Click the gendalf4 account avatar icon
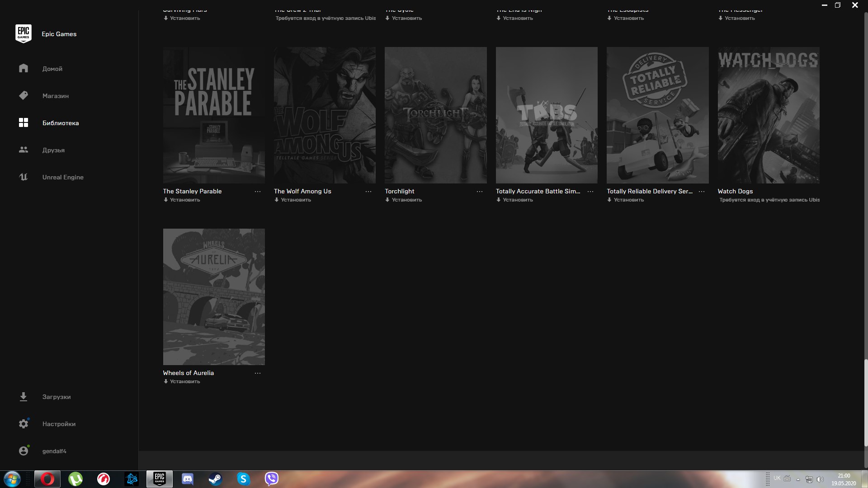The image size is (868, 488). (24, 451)
